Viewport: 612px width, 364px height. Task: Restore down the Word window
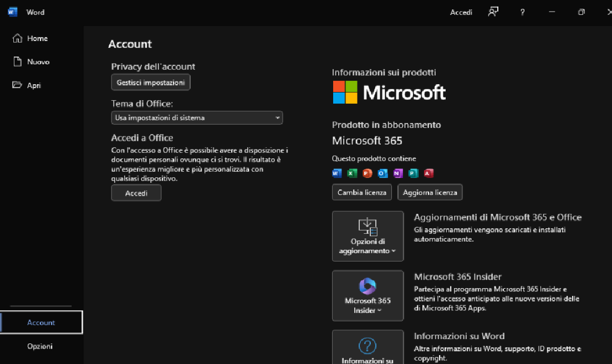(x=581, y=12)
